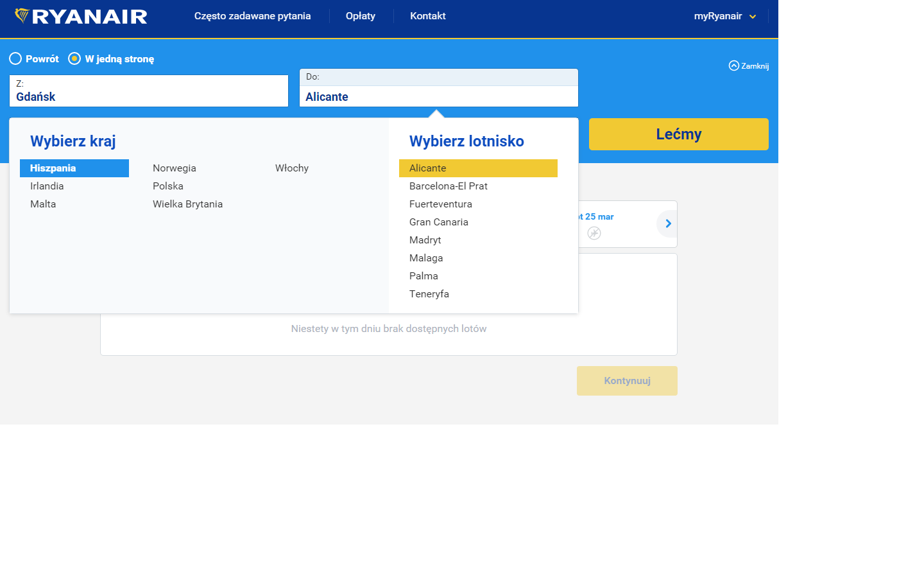Select Irlandia in country list
Viewport: 924px width, 578px height.
pyautogui.click(x=47, y=186)
